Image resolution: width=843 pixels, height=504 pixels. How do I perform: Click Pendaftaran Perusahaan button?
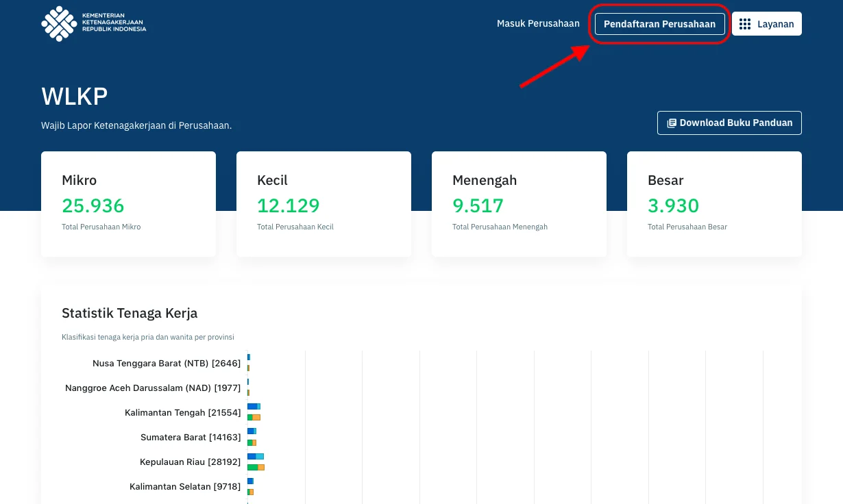pos(659,23)
